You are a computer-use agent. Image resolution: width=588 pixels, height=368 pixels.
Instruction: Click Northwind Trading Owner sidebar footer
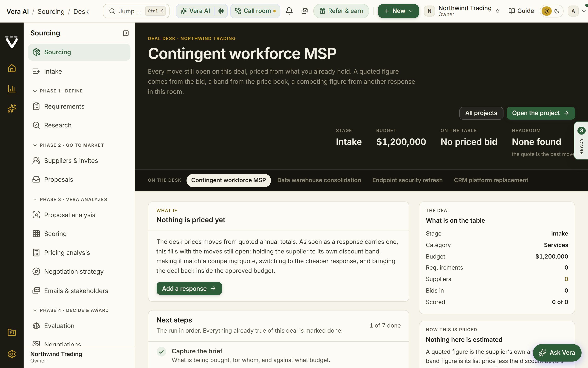click(x=79, y=357)
